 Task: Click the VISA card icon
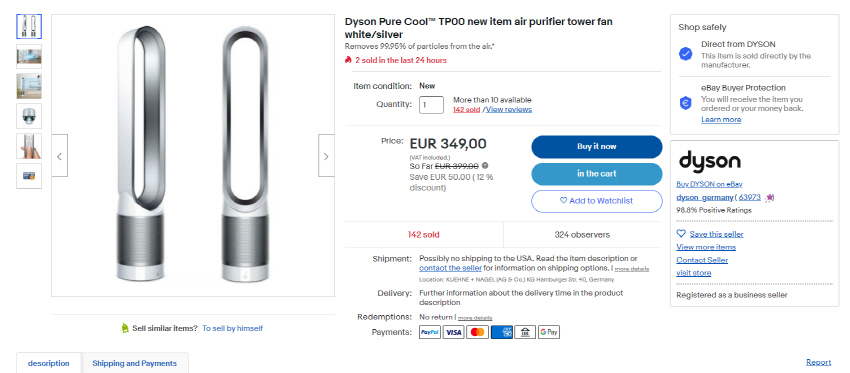coord(454,332)
